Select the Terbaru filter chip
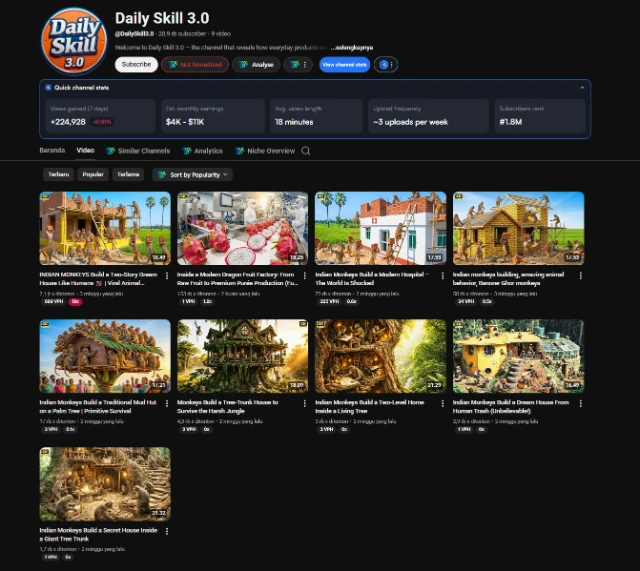This screenshot has width=640, height=571. click(x=59, y=174)
